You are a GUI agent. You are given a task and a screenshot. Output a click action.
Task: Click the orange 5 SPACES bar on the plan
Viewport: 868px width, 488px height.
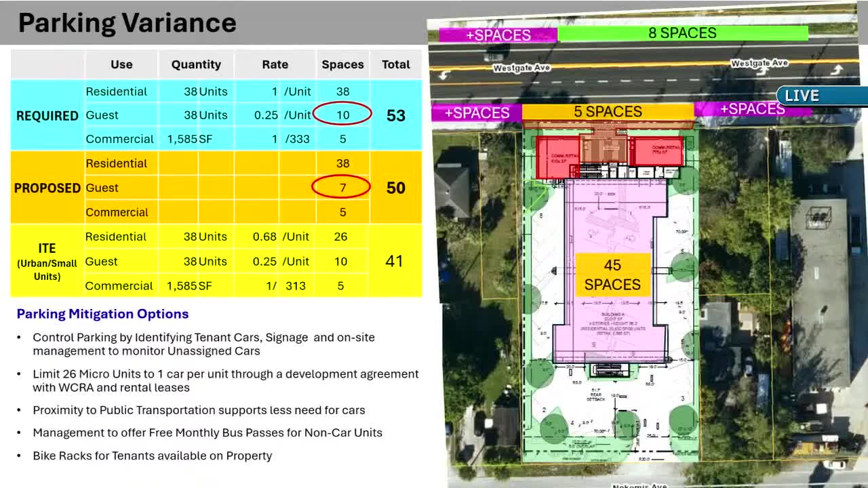[x=608, y=111]
